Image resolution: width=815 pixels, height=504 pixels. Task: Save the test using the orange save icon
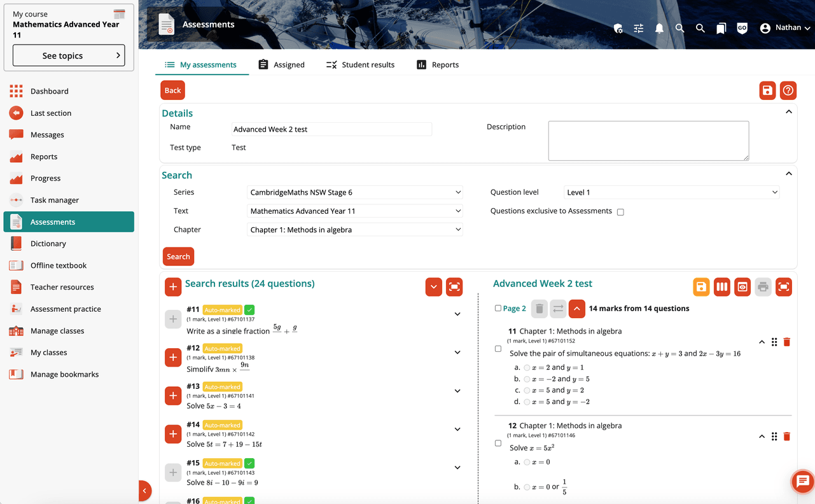pyautogui.click(x=701, y=287)
